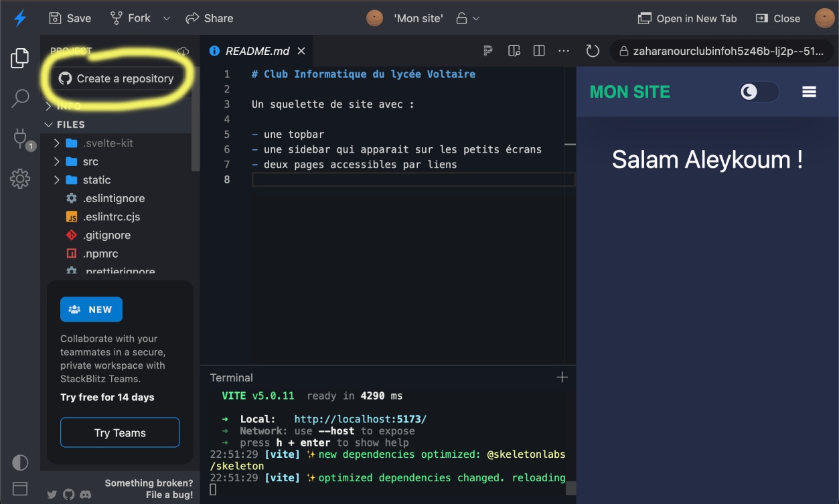The width and height of the screenshot is (839, 504).
Task: Click the Prettier format icon in the editor toolbar
Action: 488,51
